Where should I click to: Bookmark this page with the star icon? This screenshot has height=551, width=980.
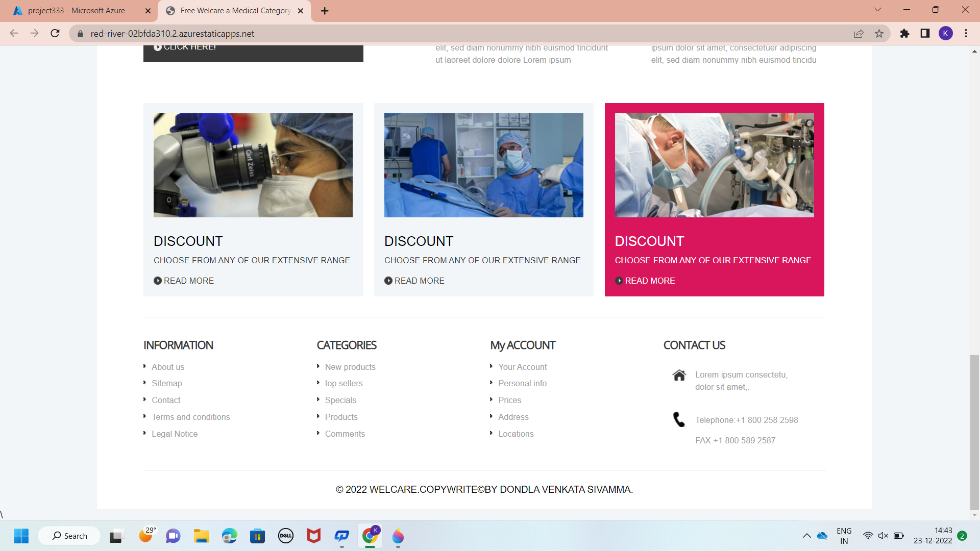[x=879, y=34]
